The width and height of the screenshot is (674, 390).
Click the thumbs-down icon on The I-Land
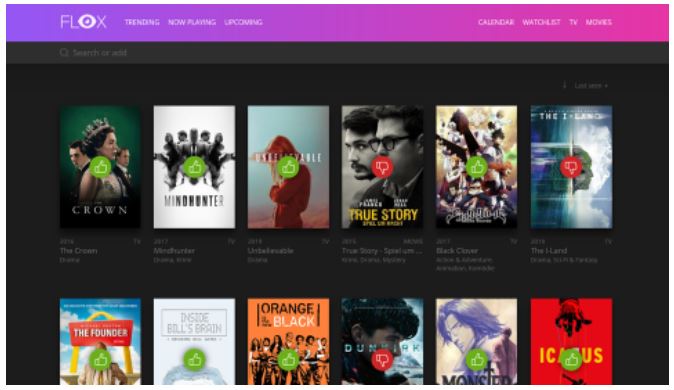(571, 167)
